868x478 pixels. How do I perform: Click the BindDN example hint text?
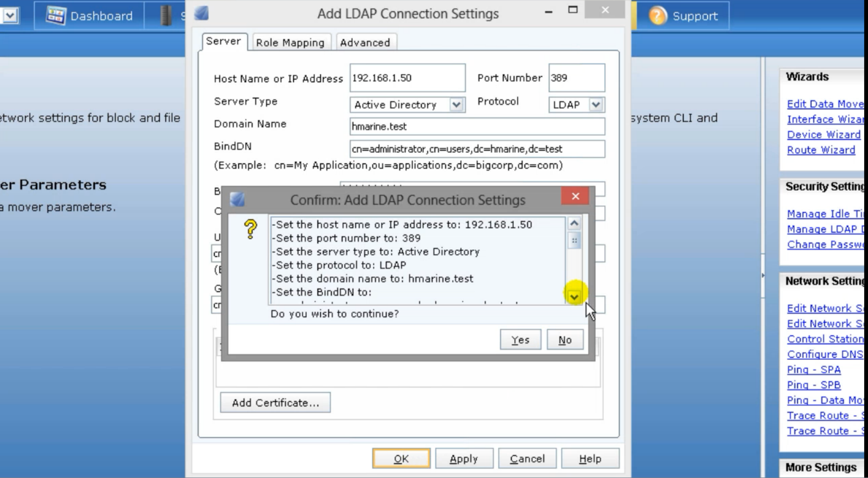pos(388,165)
